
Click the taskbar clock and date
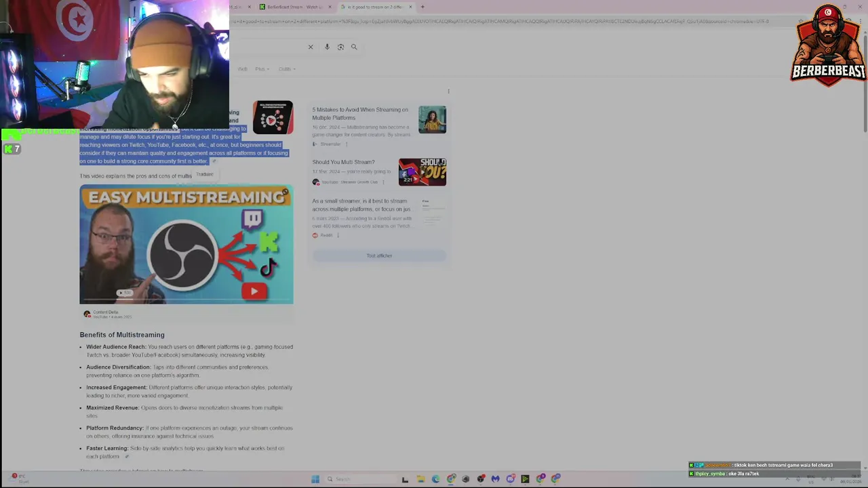pos(850,479)
